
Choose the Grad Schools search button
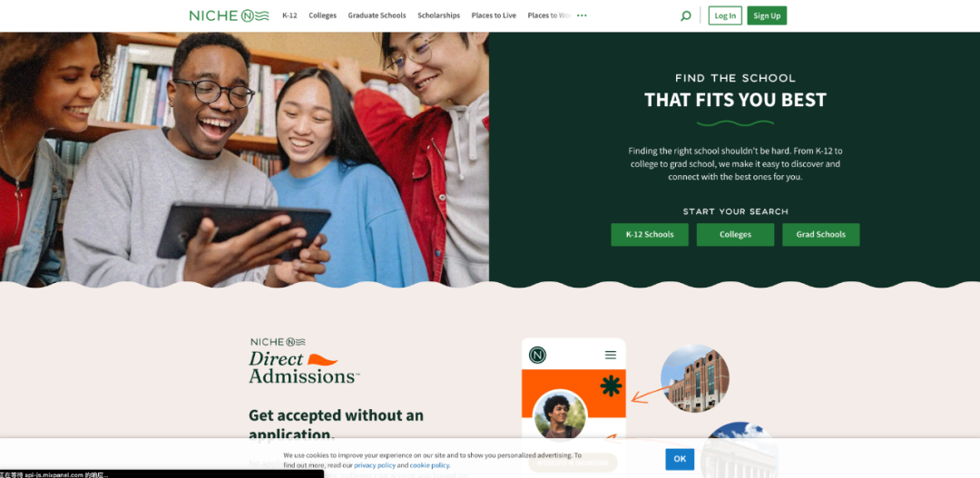tap(820, 234)
